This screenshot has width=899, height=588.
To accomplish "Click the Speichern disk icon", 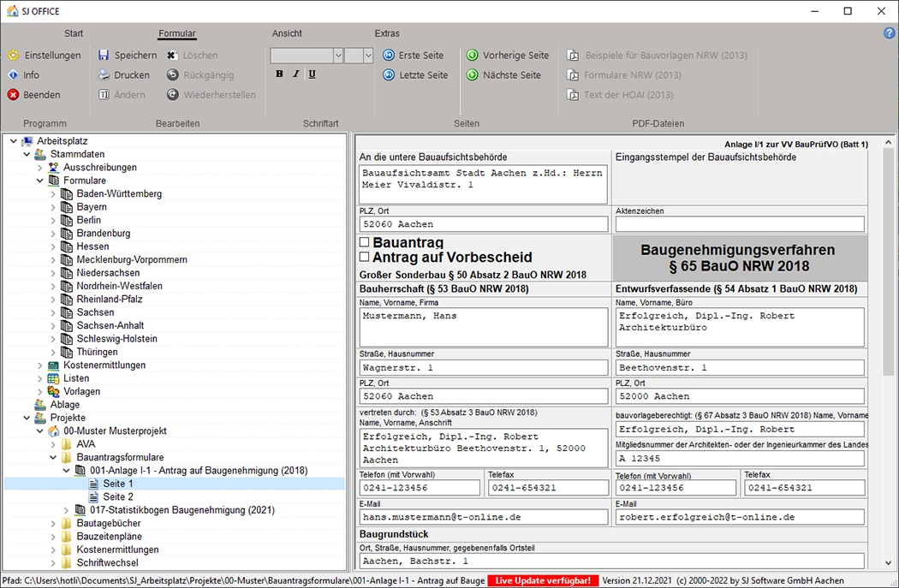I will click(x=104, y=55).
